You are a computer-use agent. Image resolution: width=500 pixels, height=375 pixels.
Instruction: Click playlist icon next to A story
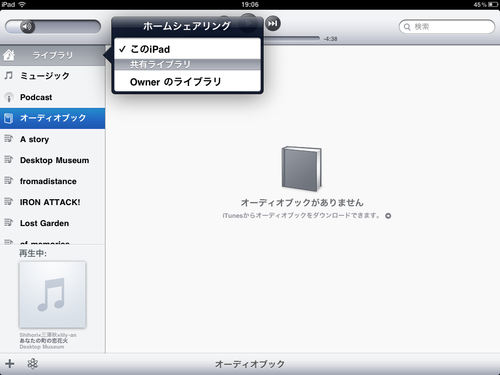coord(8,138)
